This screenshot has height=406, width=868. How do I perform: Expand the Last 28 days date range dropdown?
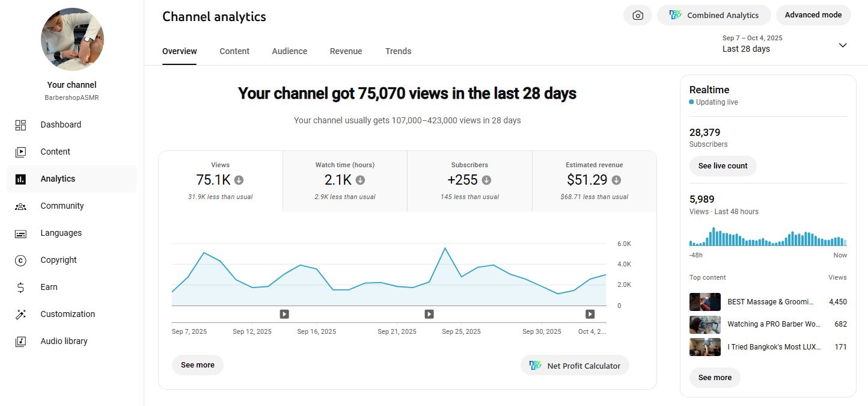click(842, 45)
